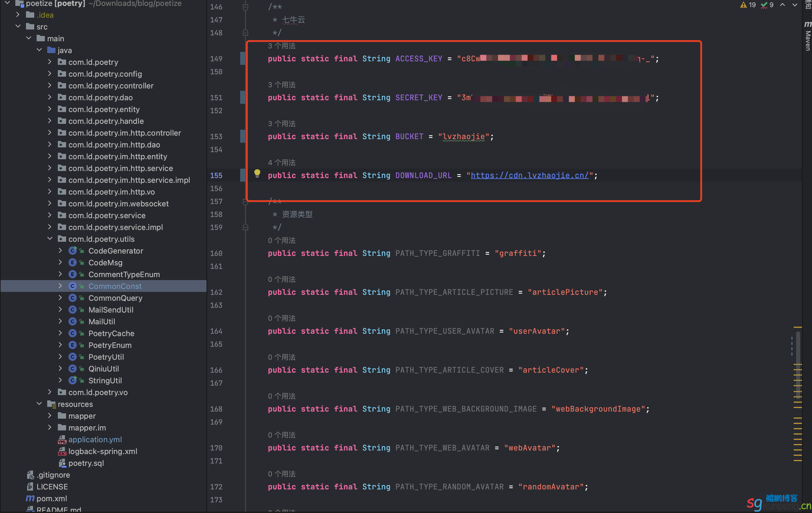
Task: Click the PoetryCache class icon
Action: (x=73, y=333)
